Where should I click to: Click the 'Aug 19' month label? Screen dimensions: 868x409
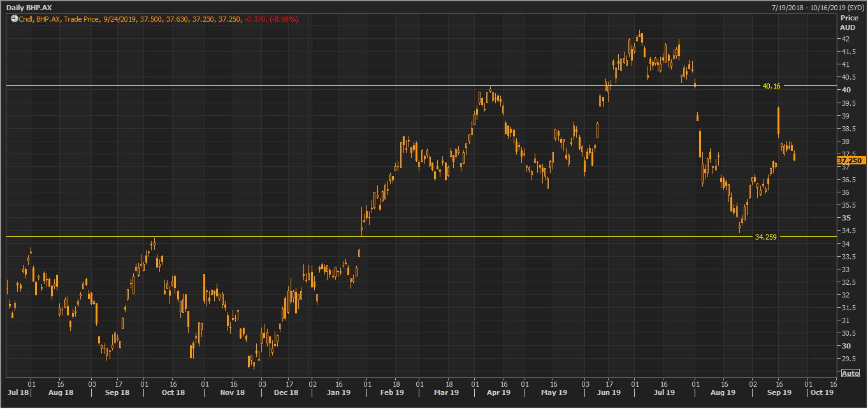point(722,392)
